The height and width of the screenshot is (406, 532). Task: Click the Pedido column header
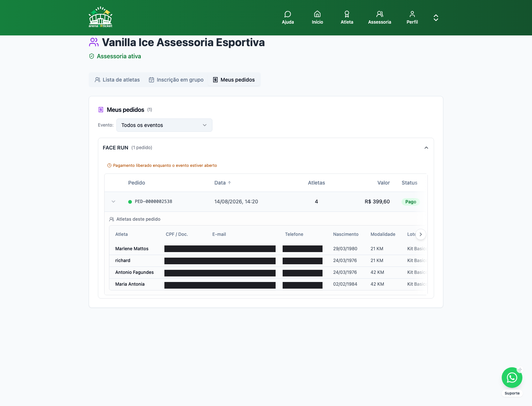click(137, 183)
